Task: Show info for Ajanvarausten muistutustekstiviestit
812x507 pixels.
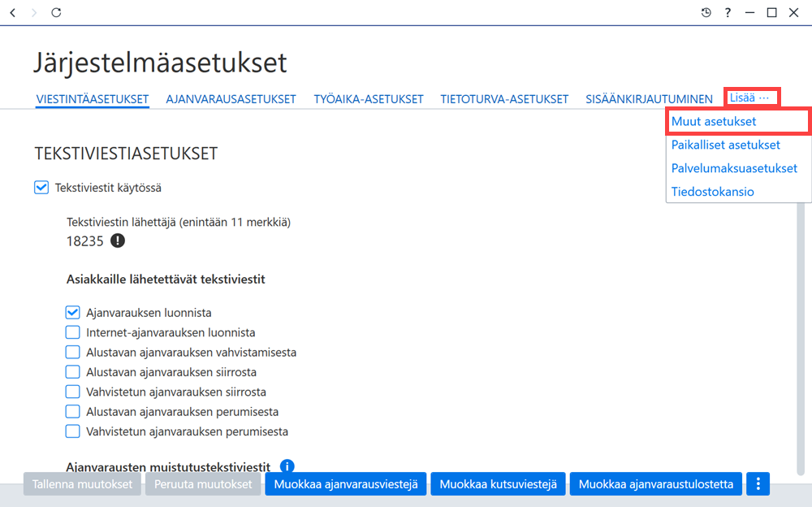Action: point(287,466)
